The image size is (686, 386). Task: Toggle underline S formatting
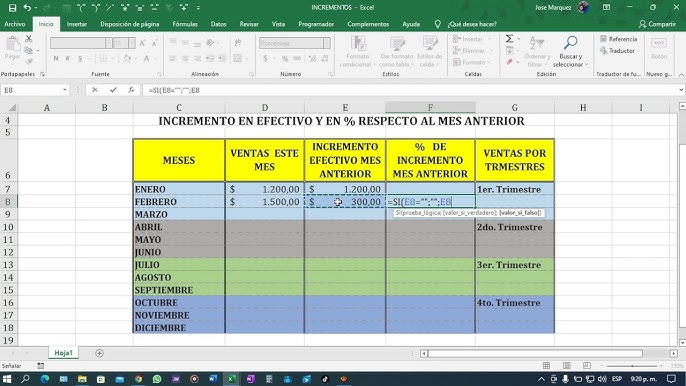[x=80, y=58]
